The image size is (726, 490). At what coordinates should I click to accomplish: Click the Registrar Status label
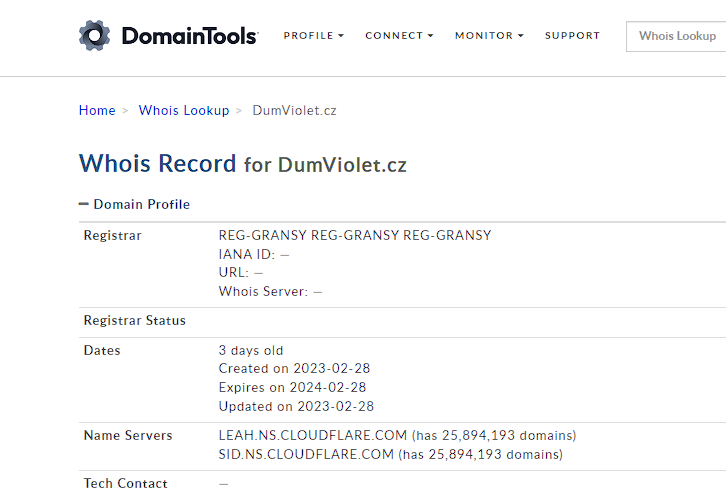135,320
